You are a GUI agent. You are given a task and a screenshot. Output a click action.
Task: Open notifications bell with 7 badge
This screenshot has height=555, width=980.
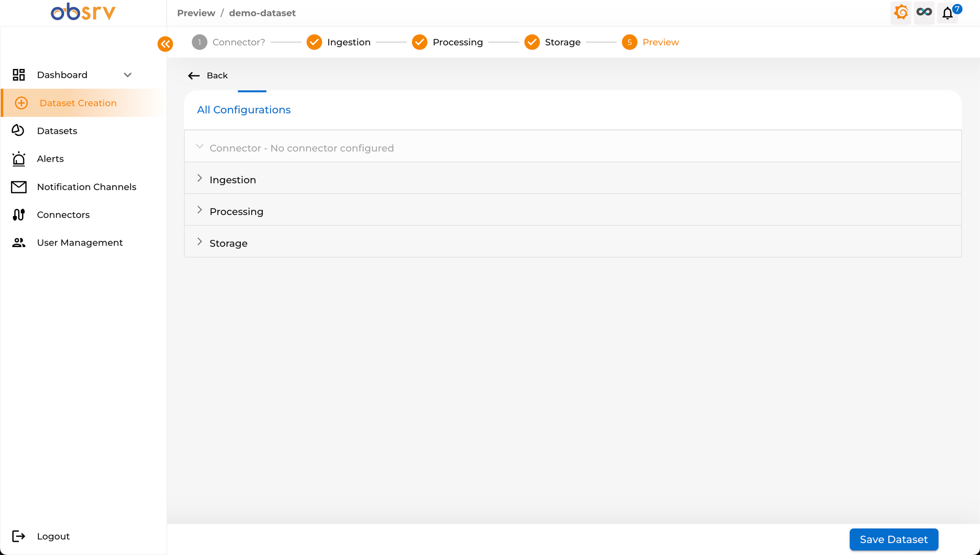948,12
